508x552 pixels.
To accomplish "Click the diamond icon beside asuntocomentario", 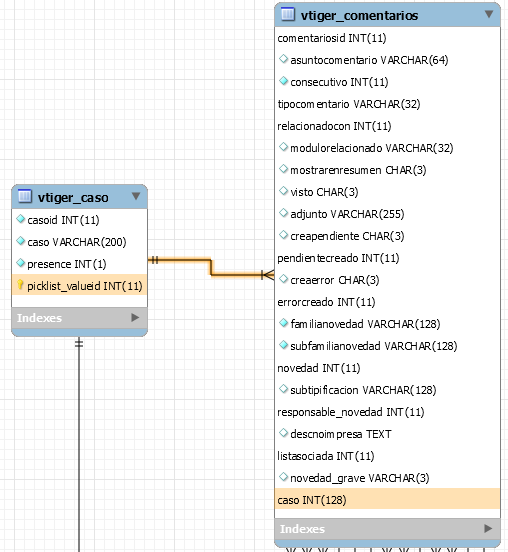I will pyautogui.click(x=283, y=59).
